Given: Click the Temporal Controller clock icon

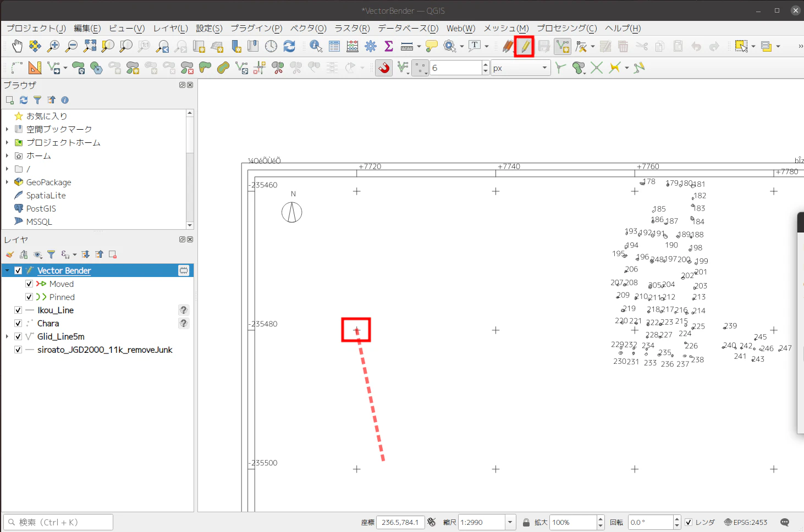Looking at the screenshot, I should 271,46.
